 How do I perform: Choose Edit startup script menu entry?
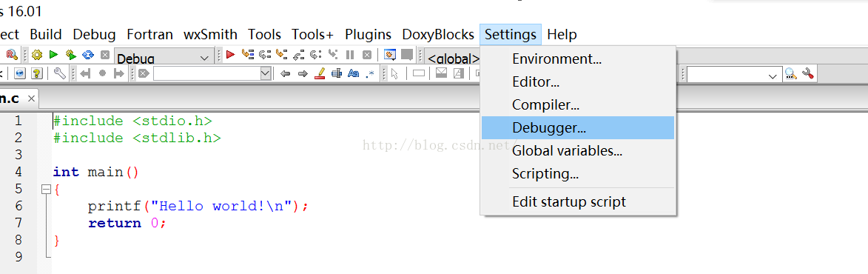[578, 201]
